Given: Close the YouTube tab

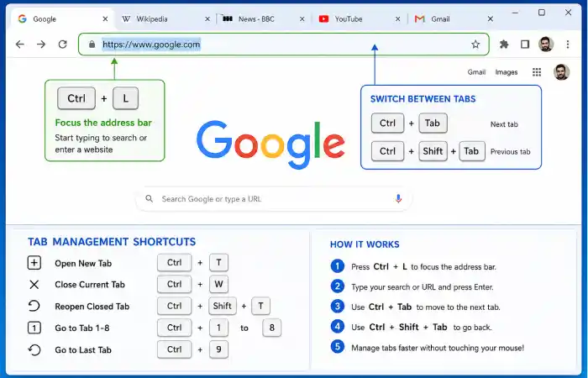Looking at the screenshot, I should 397,18.
